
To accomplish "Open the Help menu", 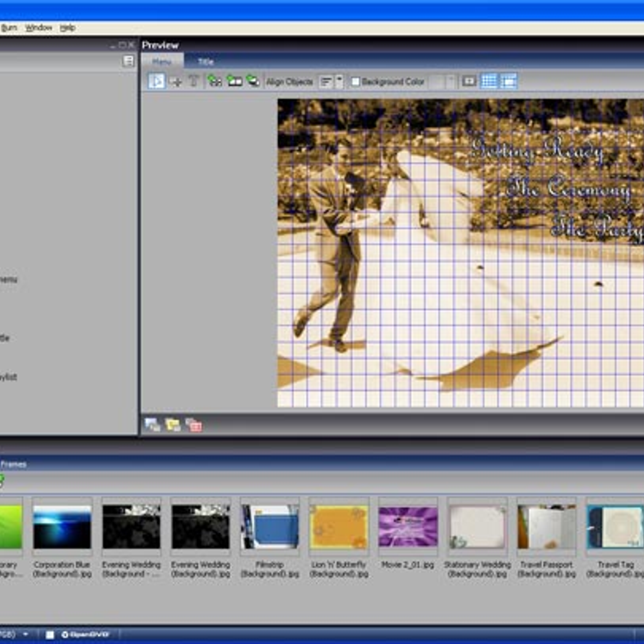I will [x=68, y=28].
